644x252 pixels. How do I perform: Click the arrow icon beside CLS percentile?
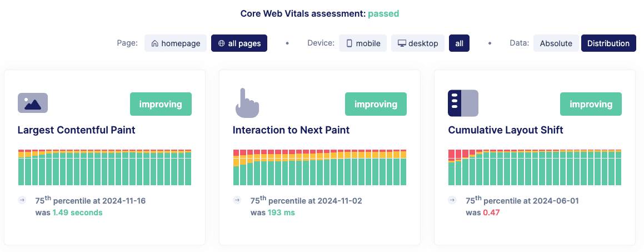coord(452,200)
